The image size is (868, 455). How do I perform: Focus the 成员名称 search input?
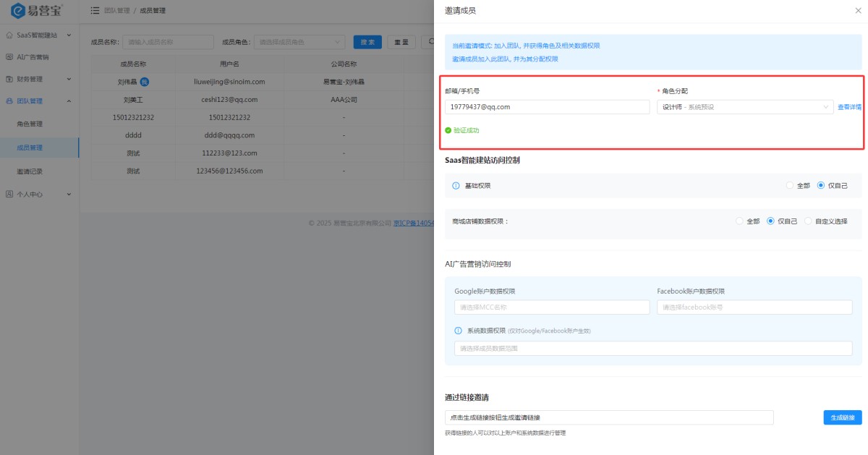(169, 42)
